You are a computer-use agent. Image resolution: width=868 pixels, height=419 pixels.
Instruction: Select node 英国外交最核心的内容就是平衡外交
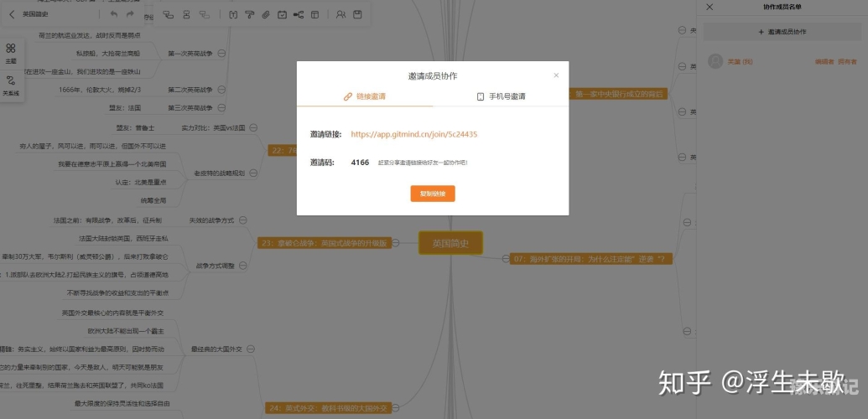click(113, 313)
